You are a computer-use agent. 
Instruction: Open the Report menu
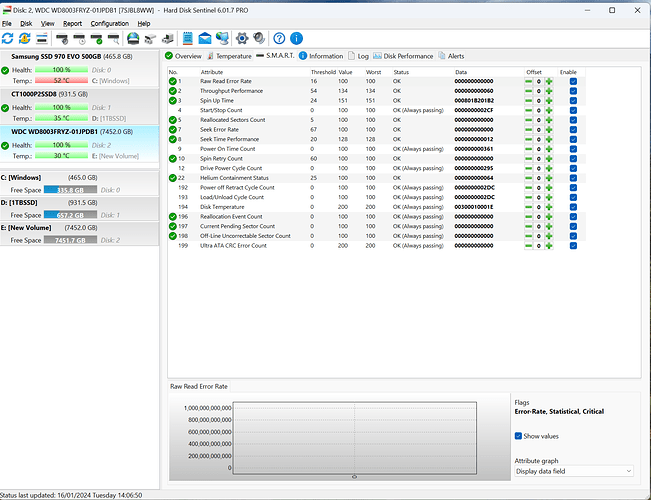click(72, 23)
